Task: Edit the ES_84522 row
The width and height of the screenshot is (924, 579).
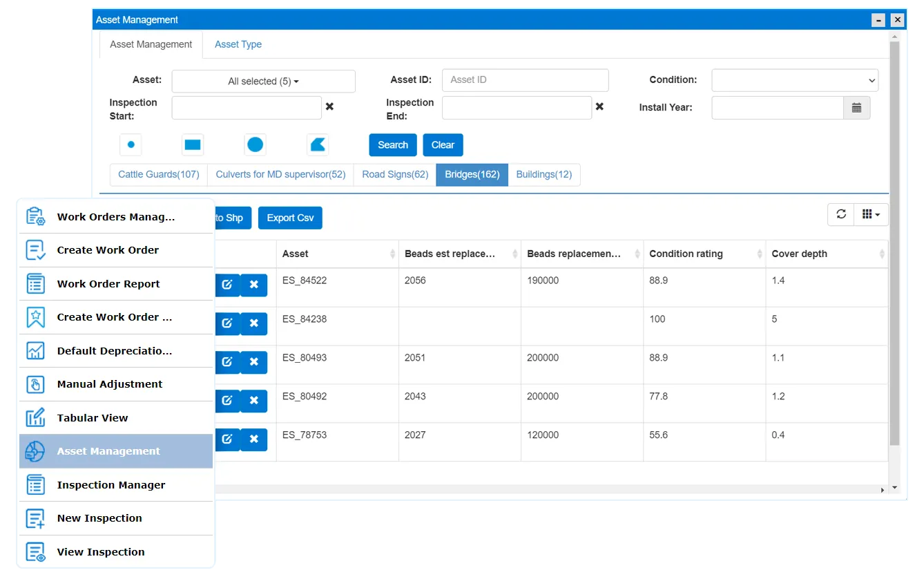Action: point(227,285)
